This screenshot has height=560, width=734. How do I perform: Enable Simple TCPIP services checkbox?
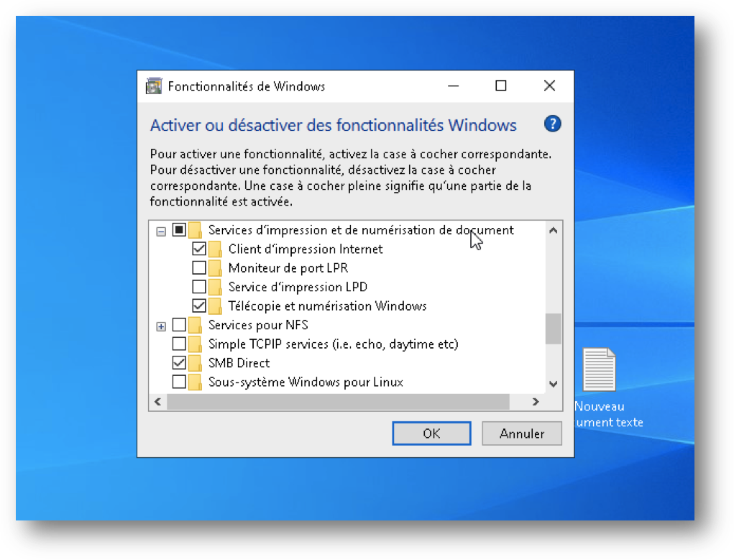pos(179,344)
